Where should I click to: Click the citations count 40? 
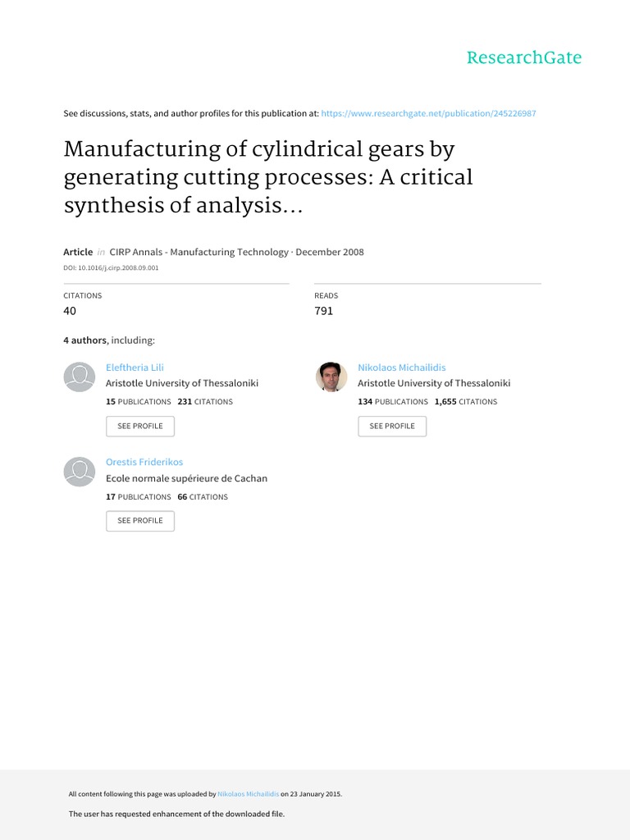tap(70, 311)
